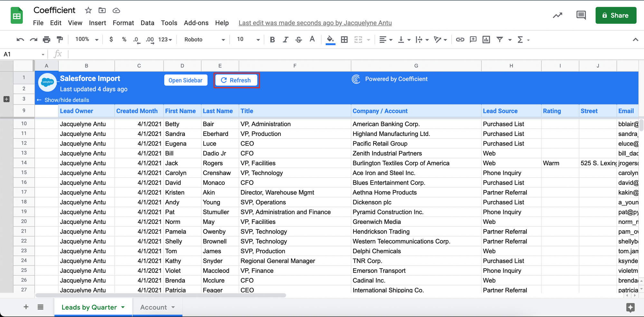
Task: Open the zoom 100% dropdown
Action: pyautogui.click(x=87, y=40)
